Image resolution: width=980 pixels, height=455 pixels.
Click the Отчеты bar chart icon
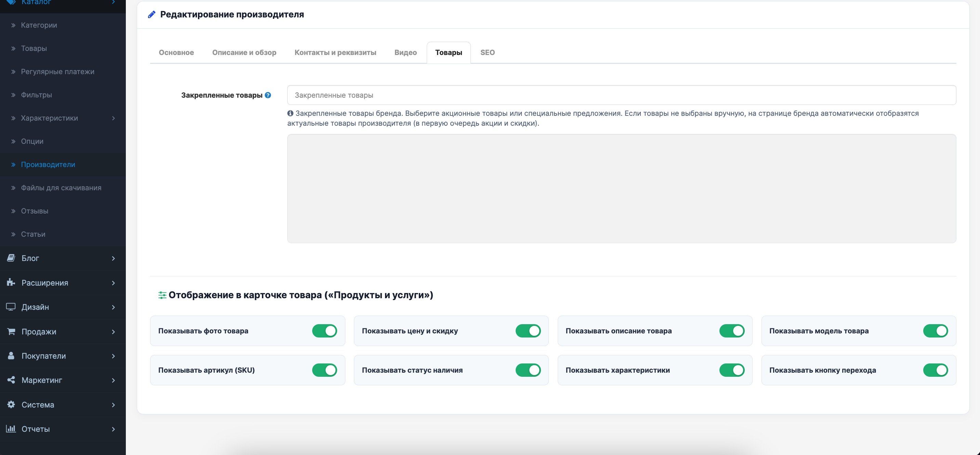(x=11, y=428)
